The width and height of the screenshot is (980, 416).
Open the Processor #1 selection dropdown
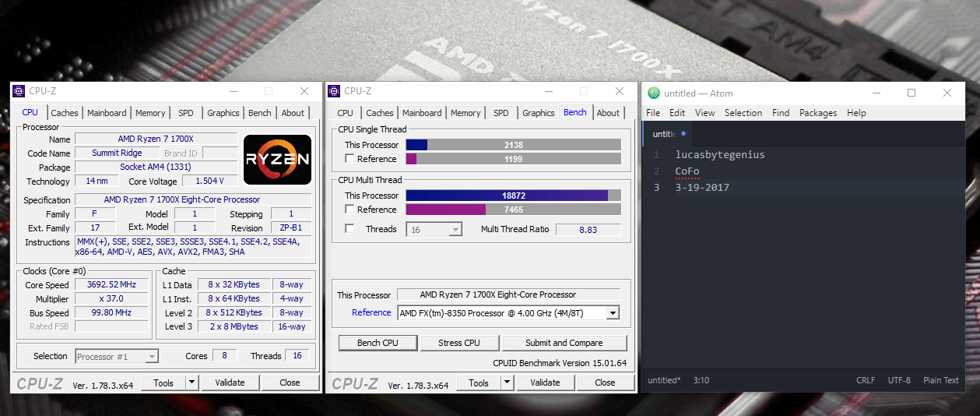tap(117, 357)
